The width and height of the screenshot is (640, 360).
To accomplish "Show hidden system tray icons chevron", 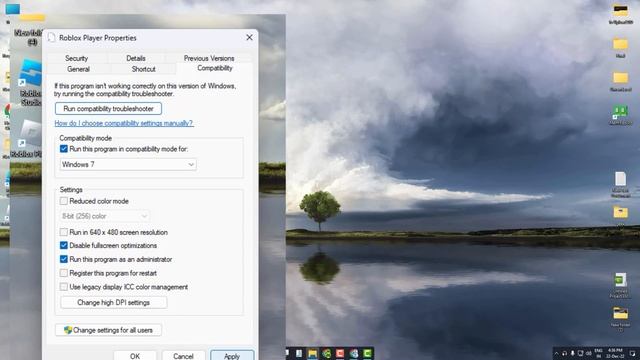I will 556,353.
